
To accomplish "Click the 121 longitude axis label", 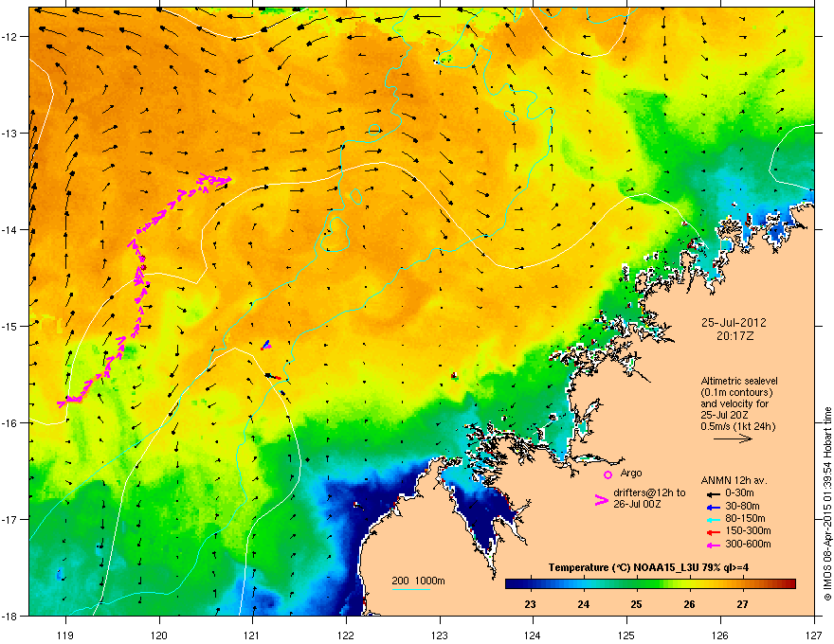I will coord(252,635).
